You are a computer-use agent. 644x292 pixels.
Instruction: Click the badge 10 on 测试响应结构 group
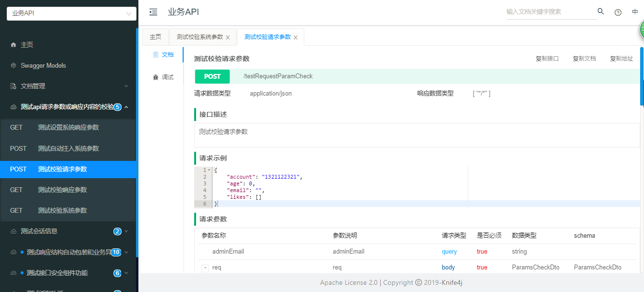pos(116,252)
